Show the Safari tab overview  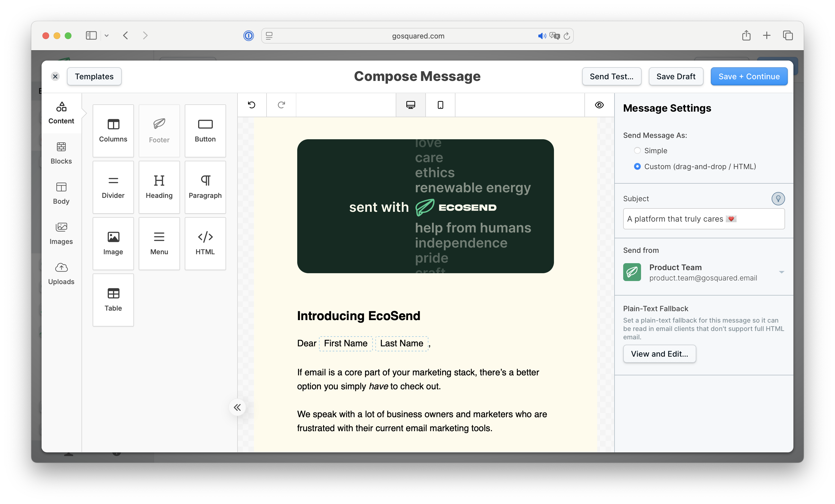click(x=788, y=36)
